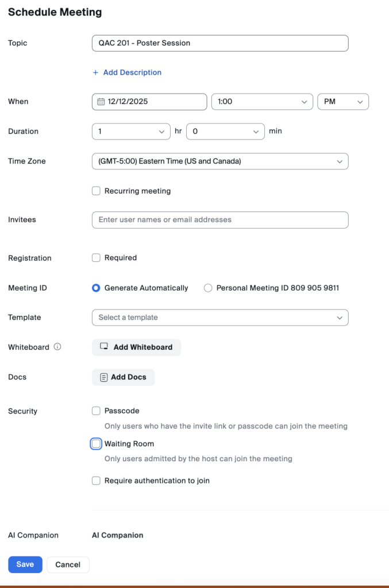389x588 pixels.
Task: Open the AM/PM selector dropdown
Action: point(343,102)
